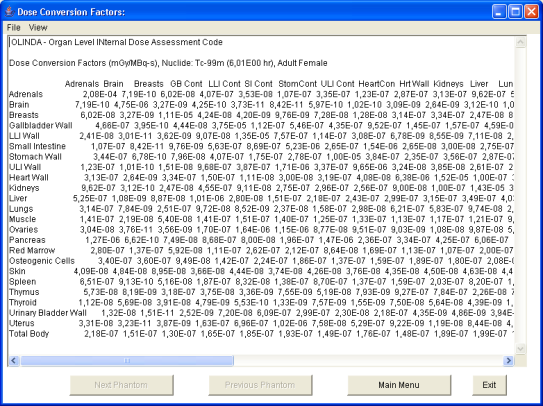Click the Previous Phantom button
The image size is (543, 406).
[260, 385]
